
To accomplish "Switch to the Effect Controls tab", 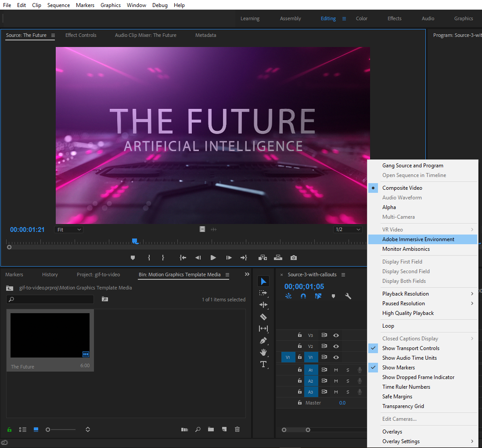I will (81, 35).
